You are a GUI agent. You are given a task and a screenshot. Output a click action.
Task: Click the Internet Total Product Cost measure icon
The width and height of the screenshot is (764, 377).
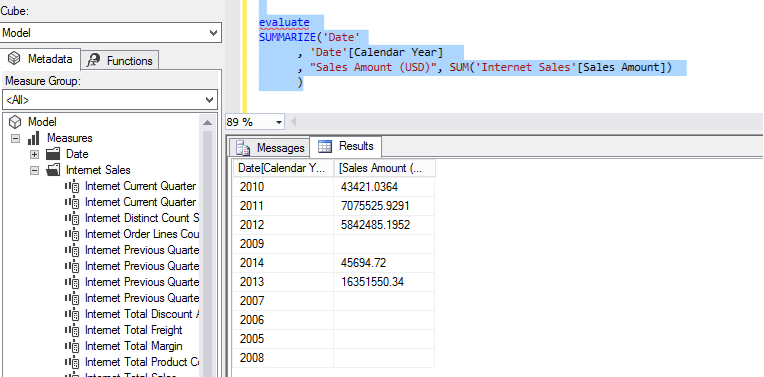(72, 362)
